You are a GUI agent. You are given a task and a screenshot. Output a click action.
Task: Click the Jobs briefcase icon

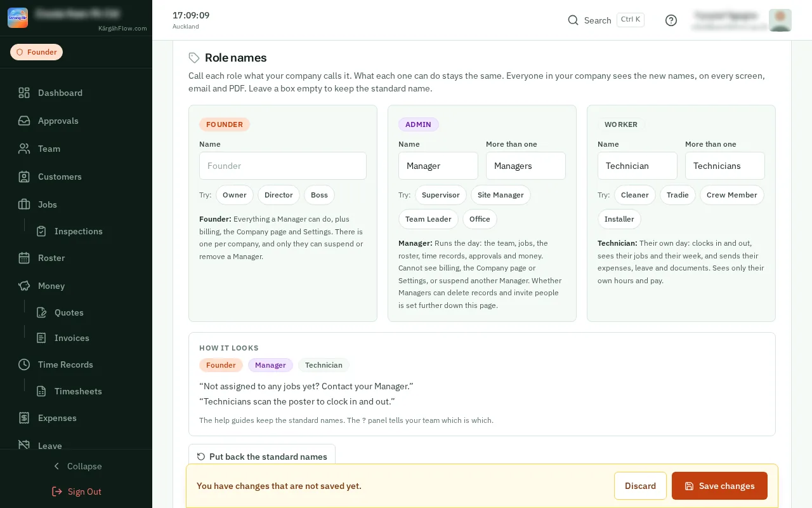click(x=24, y=204)
